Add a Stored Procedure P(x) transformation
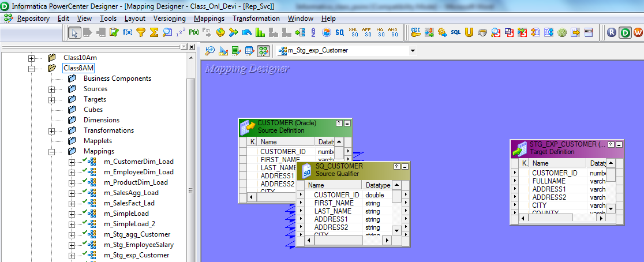 pos(193,32)
